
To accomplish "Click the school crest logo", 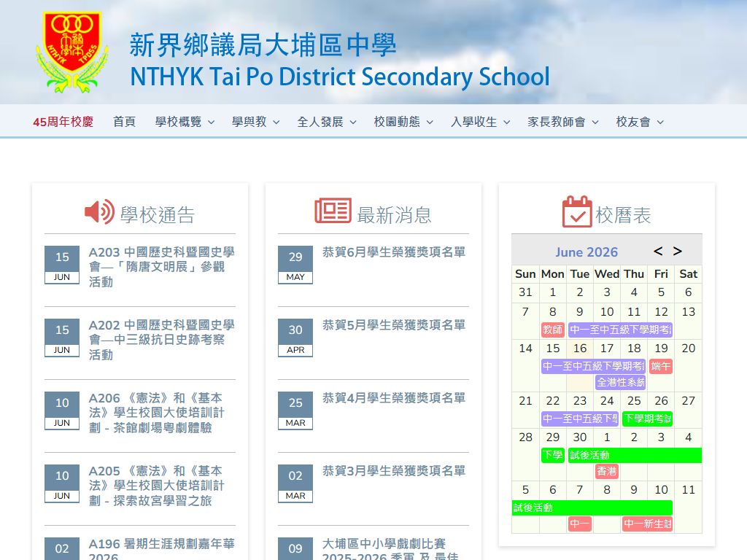I will click(72, 52).
